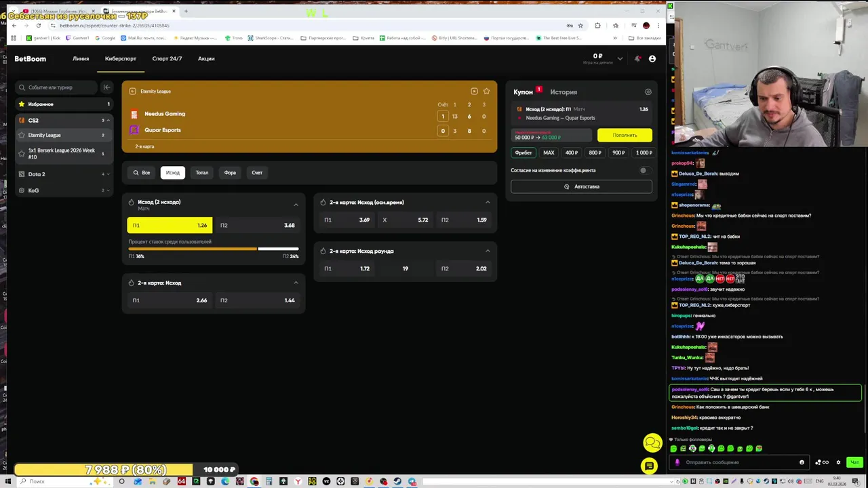
Task: Open coupon settings gear
Action: pyautogui.click(x=648, y=92)
